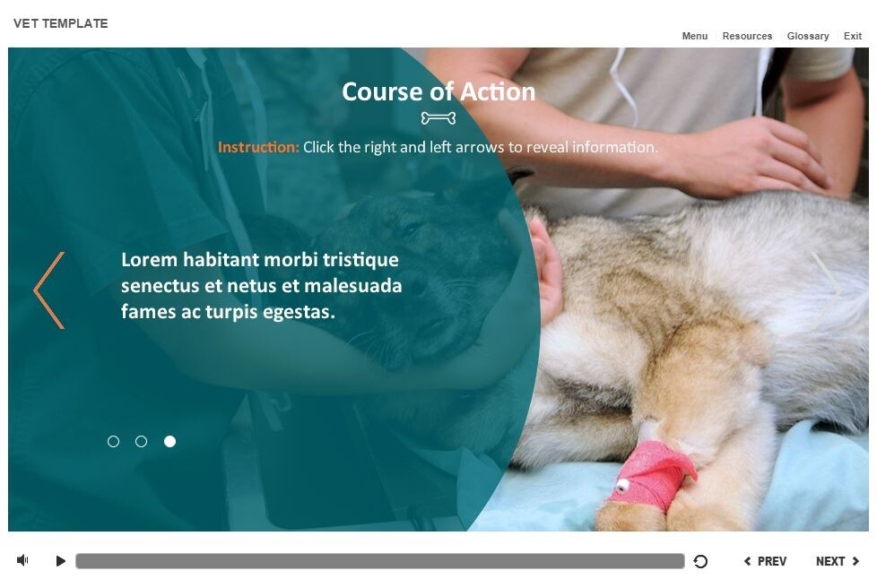Select the first slide indicator dot
The width and height of the screenshot is (877, 588).
(x=113, y=442)
